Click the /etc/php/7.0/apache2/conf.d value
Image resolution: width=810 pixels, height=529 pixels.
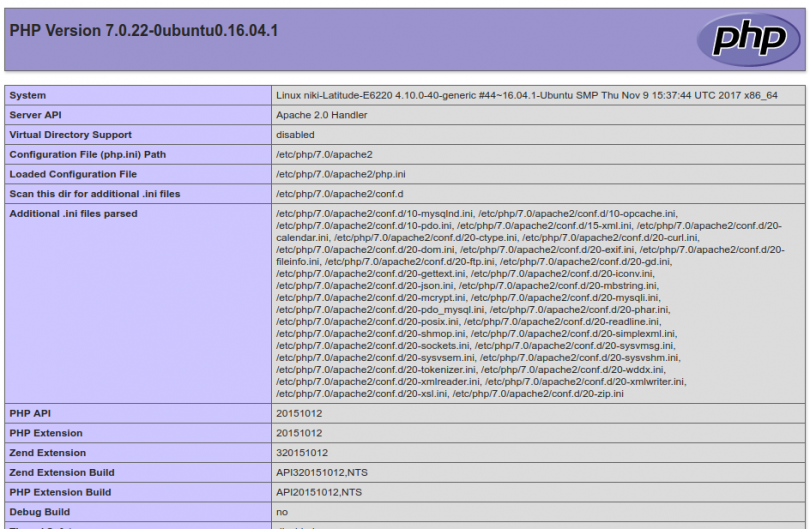click(340, 194)
